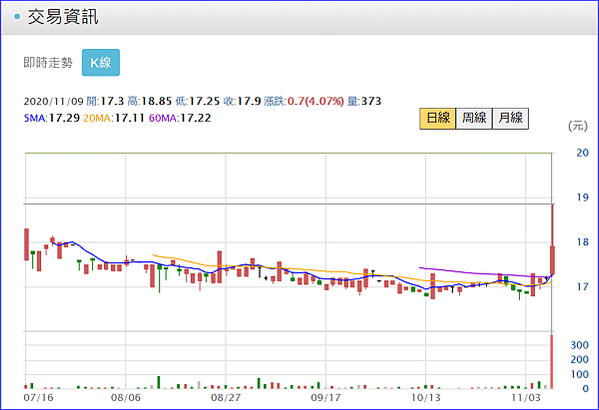Click the 08/06 date axis label

[x=126, y=398]
